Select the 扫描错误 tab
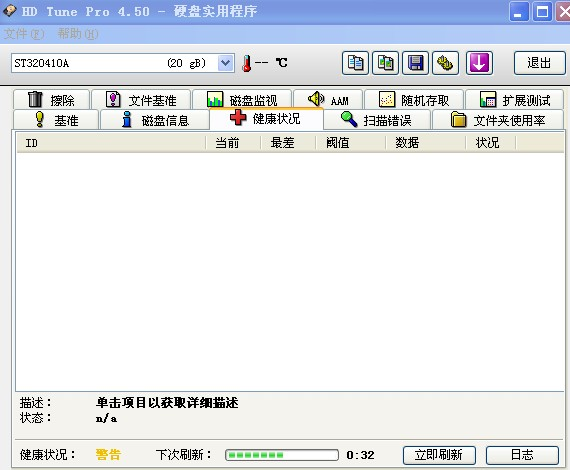This screenshot has height=470, width=570. click(x=377, y=120)
